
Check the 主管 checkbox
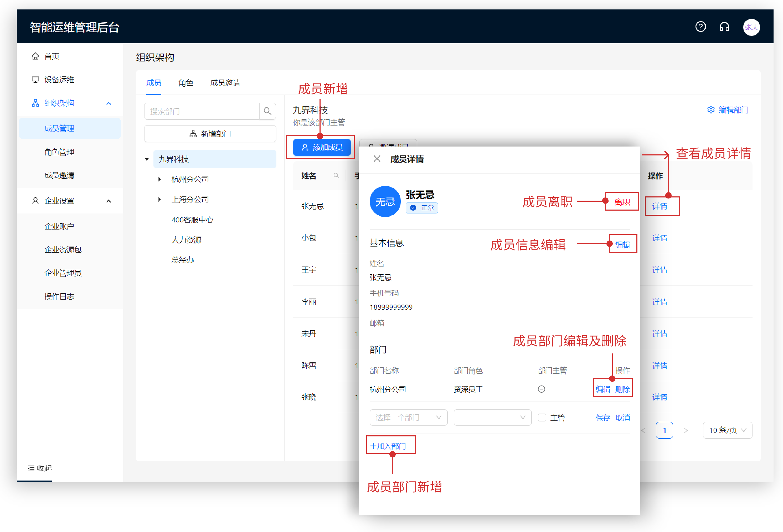[x=542, y=418]
